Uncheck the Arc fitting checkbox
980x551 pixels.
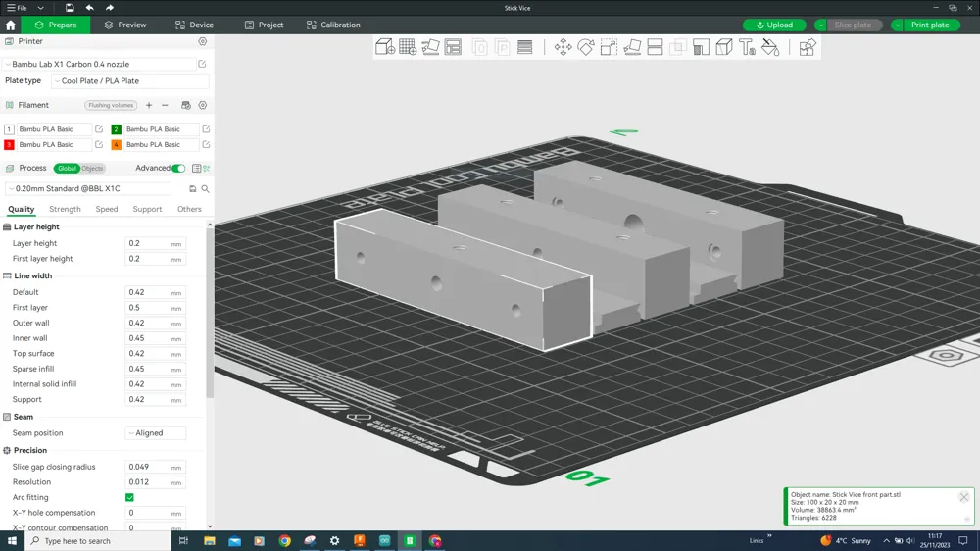pos(129,498)
